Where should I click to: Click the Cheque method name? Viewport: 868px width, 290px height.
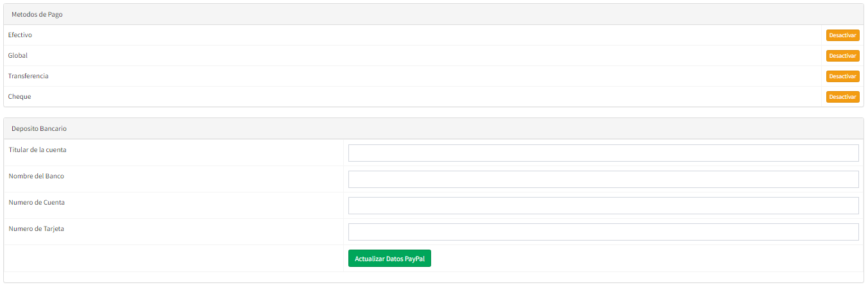19,97
